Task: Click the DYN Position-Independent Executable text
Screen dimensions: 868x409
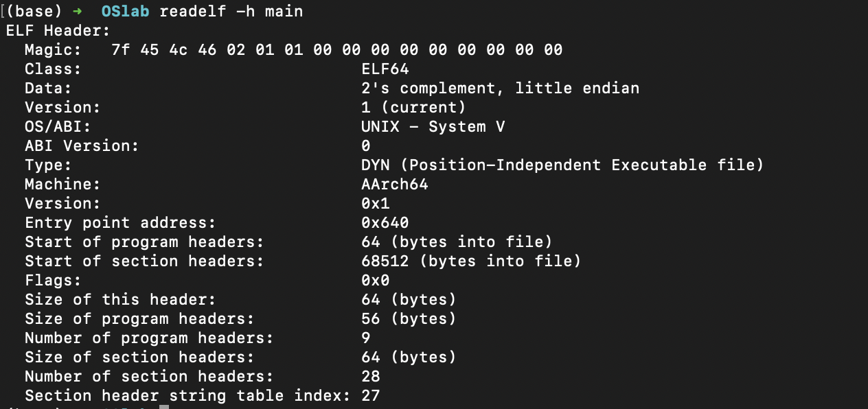Action: coord(562,165)
